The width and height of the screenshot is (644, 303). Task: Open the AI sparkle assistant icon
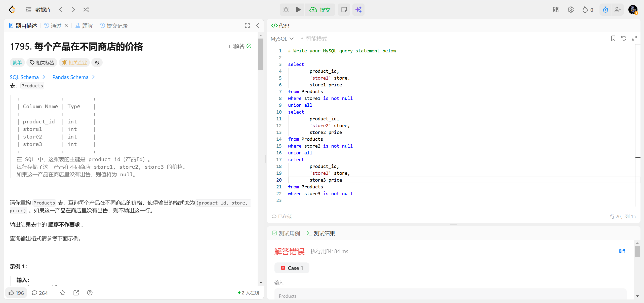tap(358, 10)
